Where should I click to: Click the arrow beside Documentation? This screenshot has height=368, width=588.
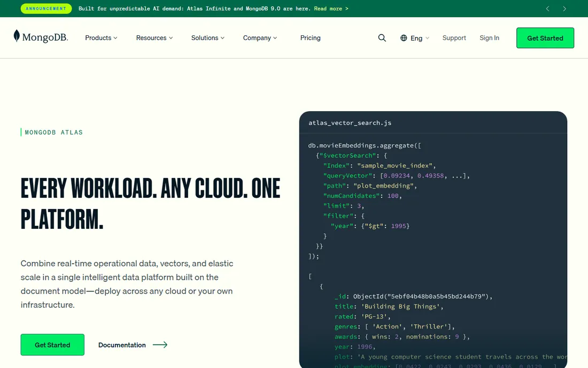click(x=160, y=345)
